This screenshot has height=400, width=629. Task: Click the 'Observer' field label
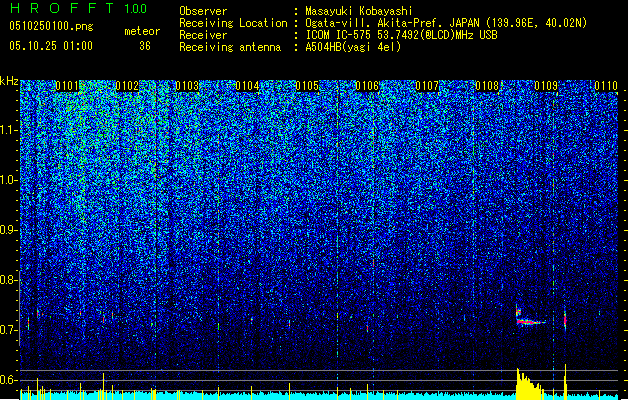click(203, 11)
